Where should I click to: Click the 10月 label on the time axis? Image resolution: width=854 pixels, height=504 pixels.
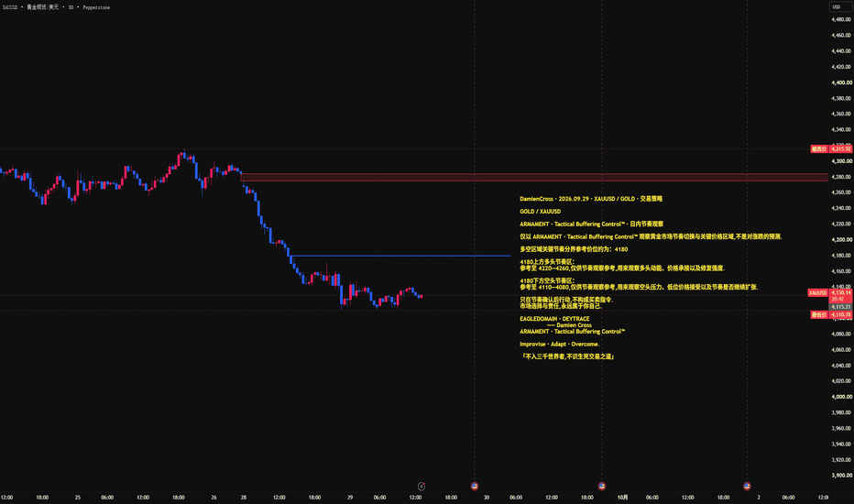click(x=622, y=498)
